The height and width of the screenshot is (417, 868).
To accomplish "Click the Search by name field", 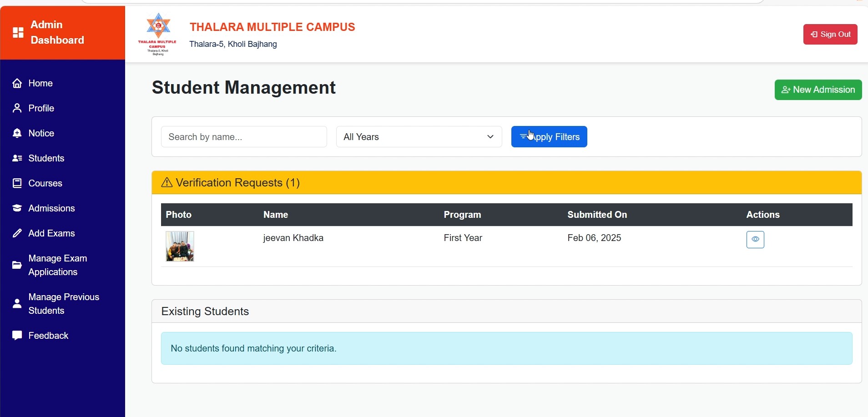I will (244, 136).
